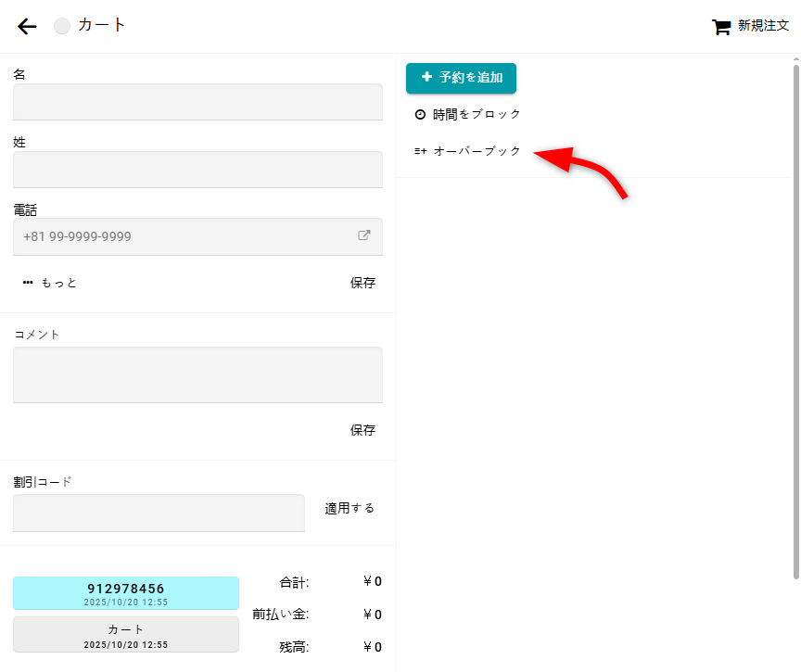Click into the コメント comment box

[x=197, y=374]
